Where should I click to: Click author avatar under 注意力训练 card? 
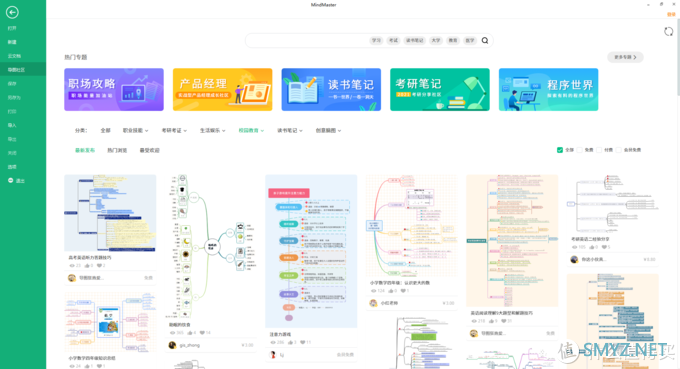coord(273,355)
